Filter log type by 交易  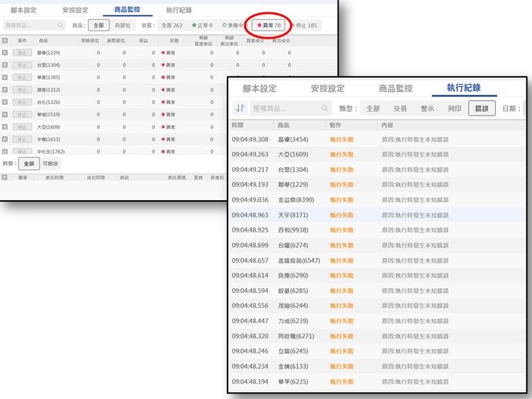coord(399,109)
